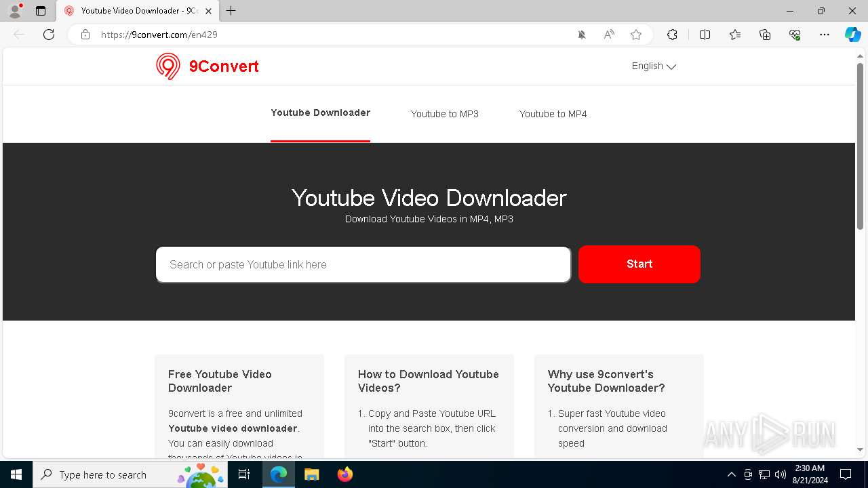Click the scrollbar up arrow
The image size is (868, 488).
860,55
